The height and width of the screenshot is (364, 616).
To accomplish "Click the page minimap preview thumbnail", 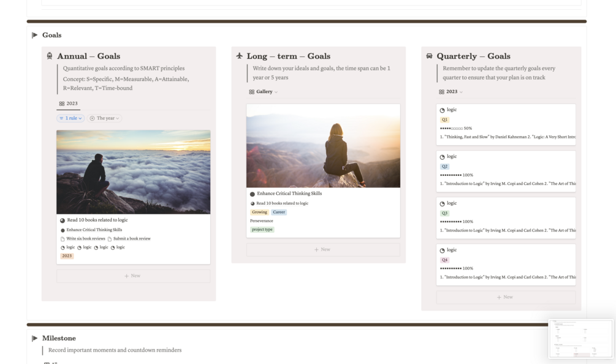I will point(580,338).
